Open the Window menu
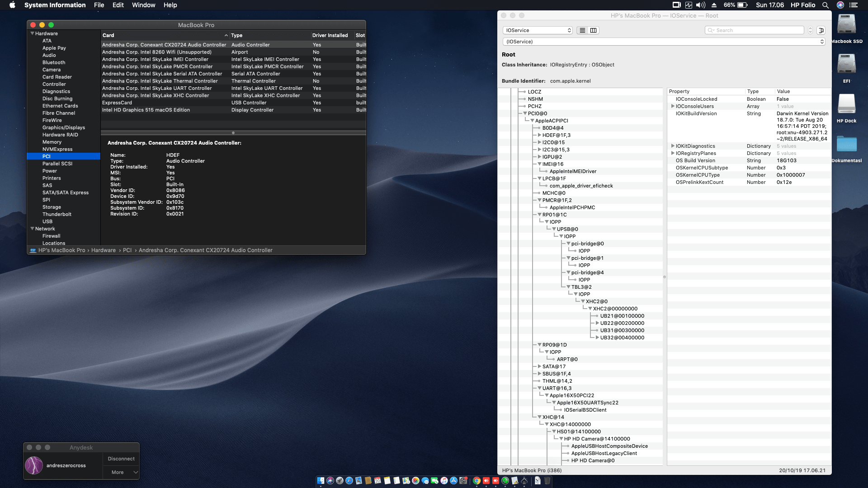 (x=143, y=5)
